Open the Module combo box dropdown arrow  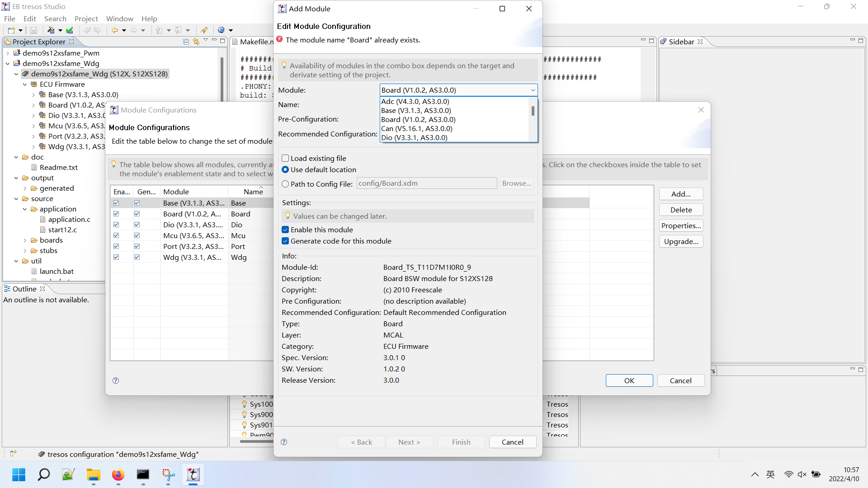click(x=533, y=90)
